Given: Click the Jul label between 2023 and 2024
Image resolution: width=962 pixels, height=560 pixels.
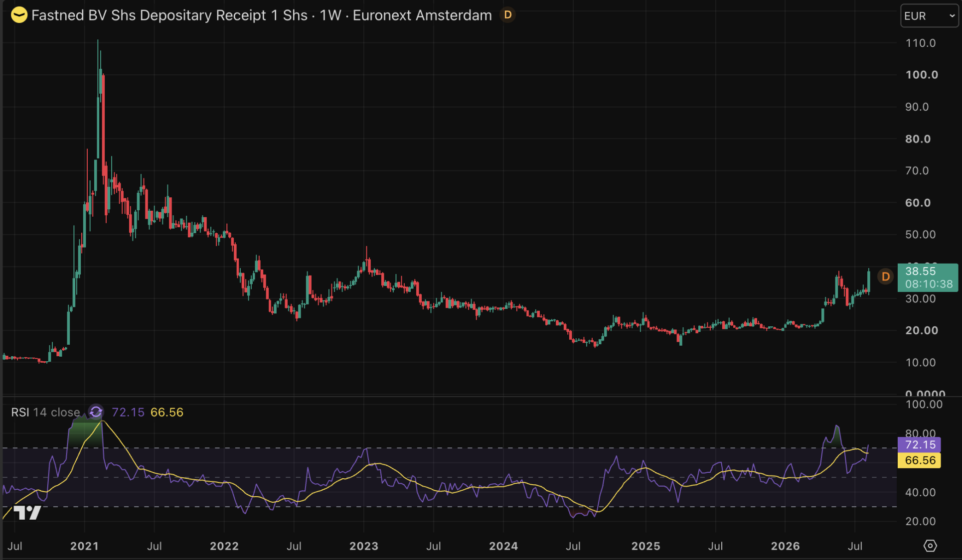Looking at the screenshot, I should coord(434,546).
